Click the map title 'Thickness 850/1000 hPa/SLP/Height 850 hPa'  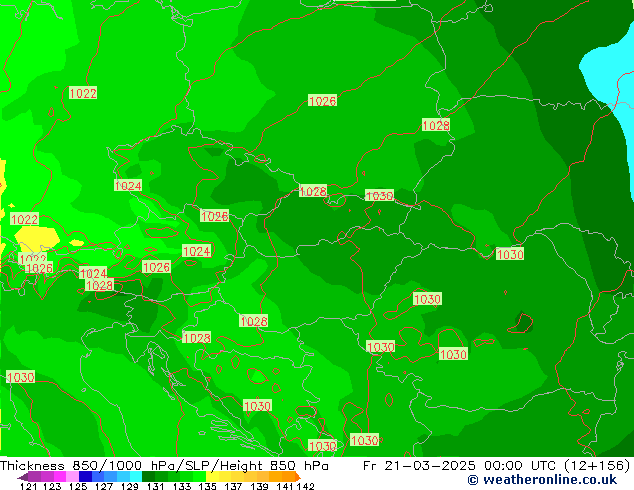(164, 465)
